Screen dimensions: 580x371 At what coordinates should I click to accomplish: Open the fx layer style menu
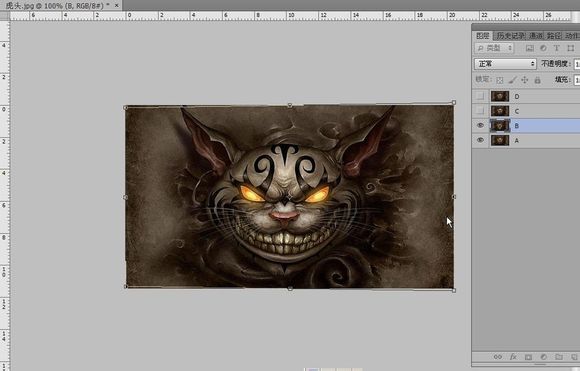coord(513,357)
